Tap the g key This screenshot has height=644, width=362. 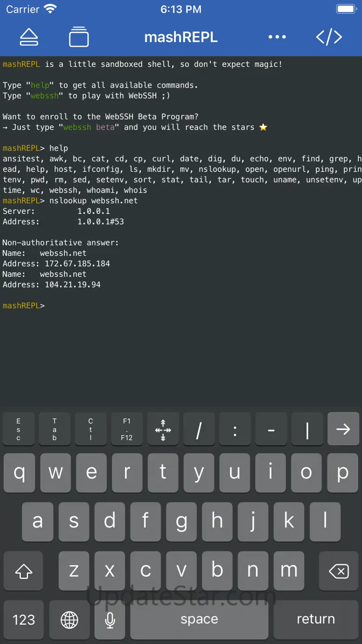[x=181, y=522]
